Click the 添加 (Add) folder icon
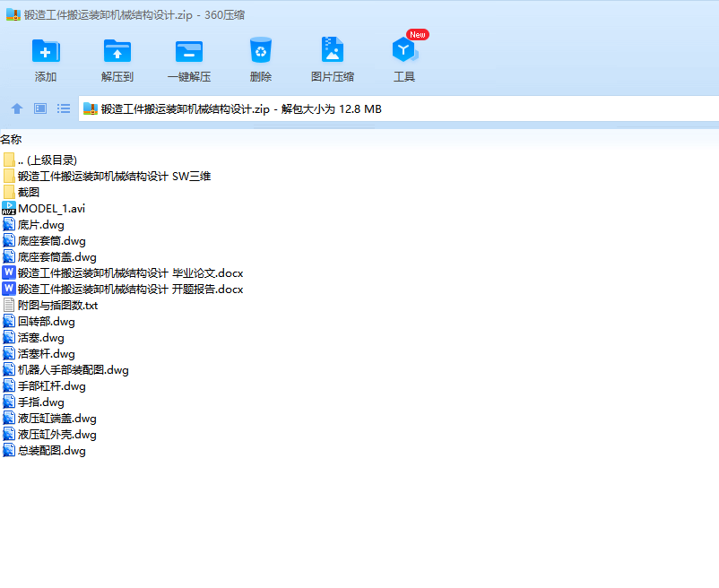Screen dimensions: 719x588 (46, 51)
